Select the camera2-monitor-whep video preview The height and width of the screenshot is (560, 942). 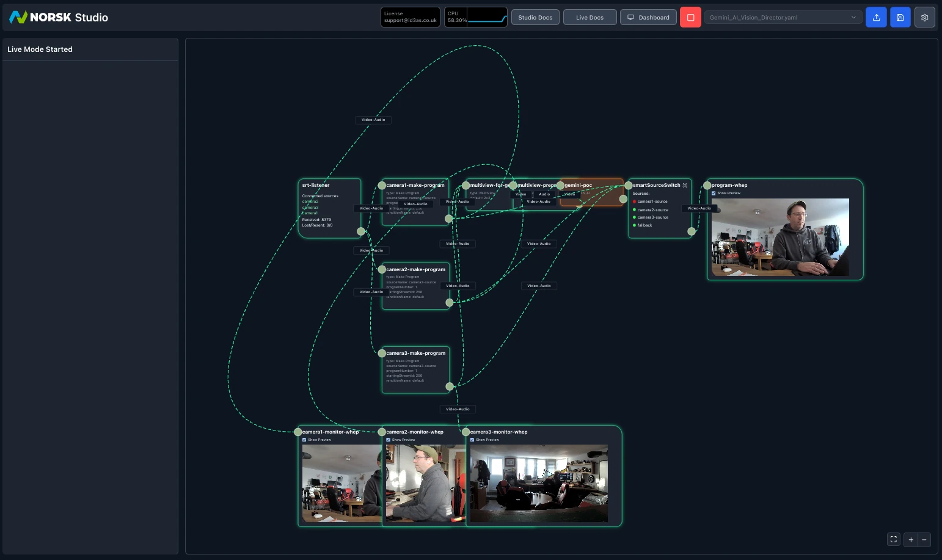coord(426,483)
